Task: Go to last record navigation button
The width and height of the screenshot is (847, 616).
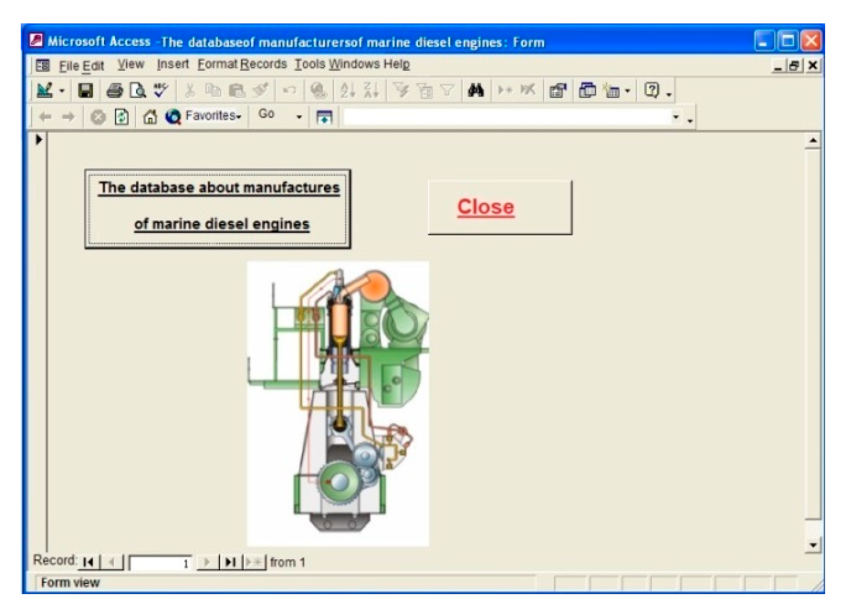Action: click(231, 562)
